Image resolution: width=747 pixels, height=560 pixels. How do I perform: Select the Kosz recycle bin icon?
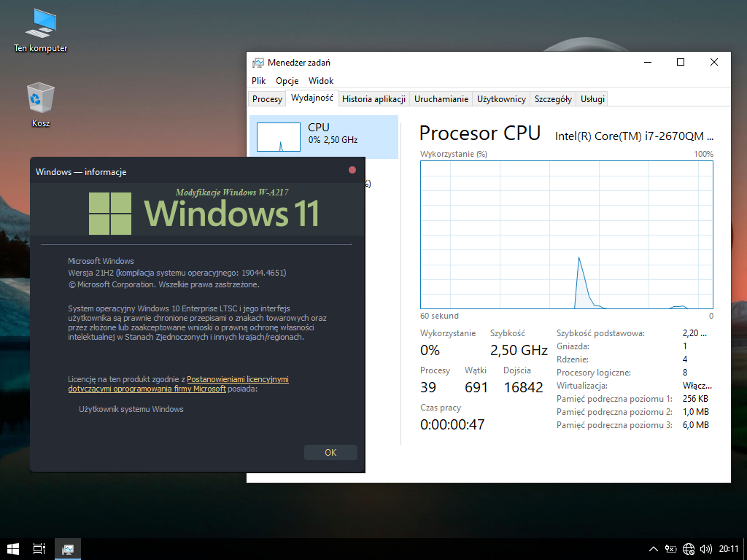[x=40, y=102]
